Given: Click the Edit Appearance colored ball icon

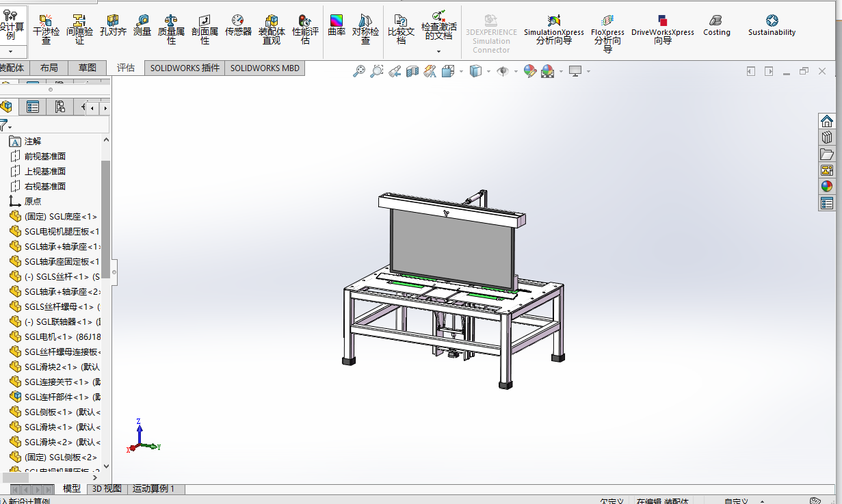Looking at the screenshot, I should tap(529, 71).
